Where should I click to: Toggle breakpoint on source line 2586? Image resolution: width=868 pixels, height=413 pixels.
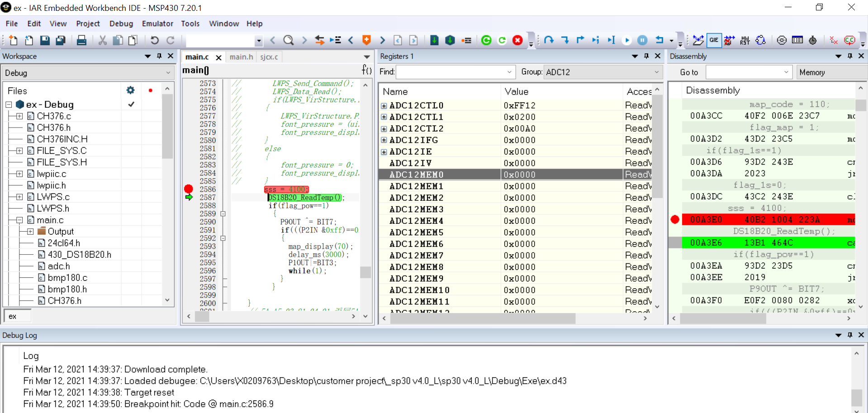[189, 189]
